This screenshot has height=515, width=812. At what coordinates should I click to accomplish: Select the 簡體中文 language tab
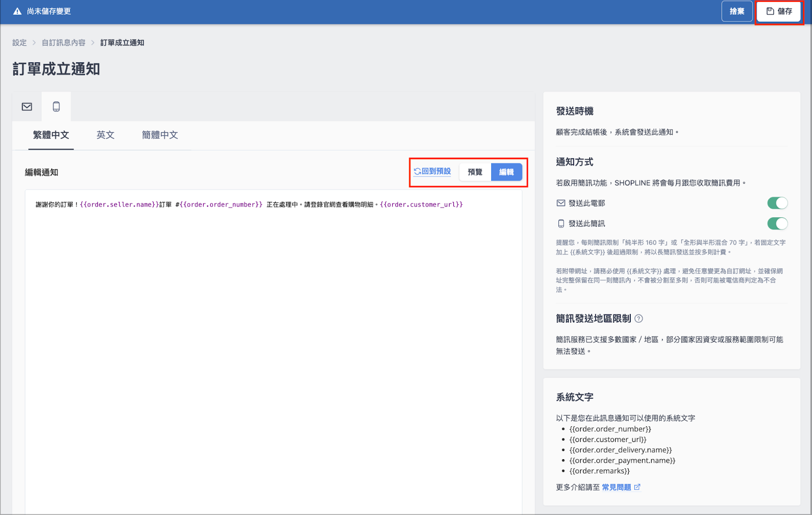coord(160,135)
